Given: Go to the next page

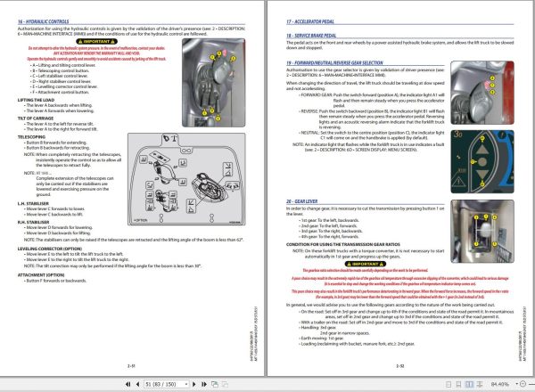Looking at the screenshot, I should coord(194,384).
